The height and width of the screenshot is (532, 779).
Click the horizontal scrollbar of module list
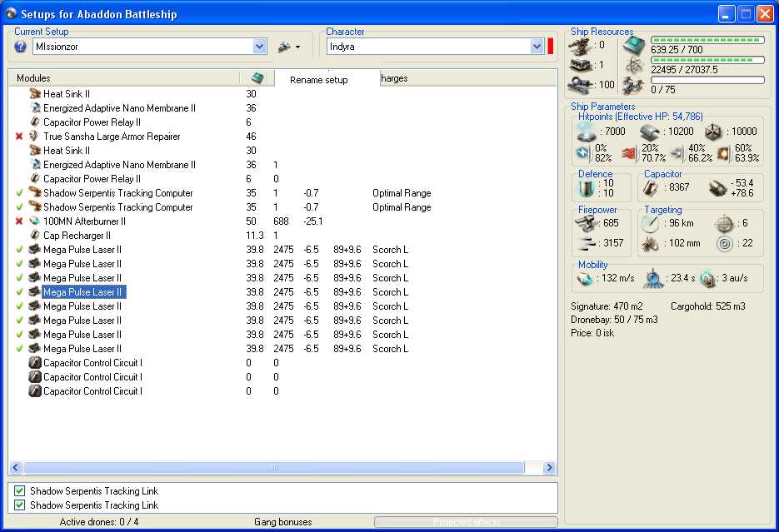(273, 468)
